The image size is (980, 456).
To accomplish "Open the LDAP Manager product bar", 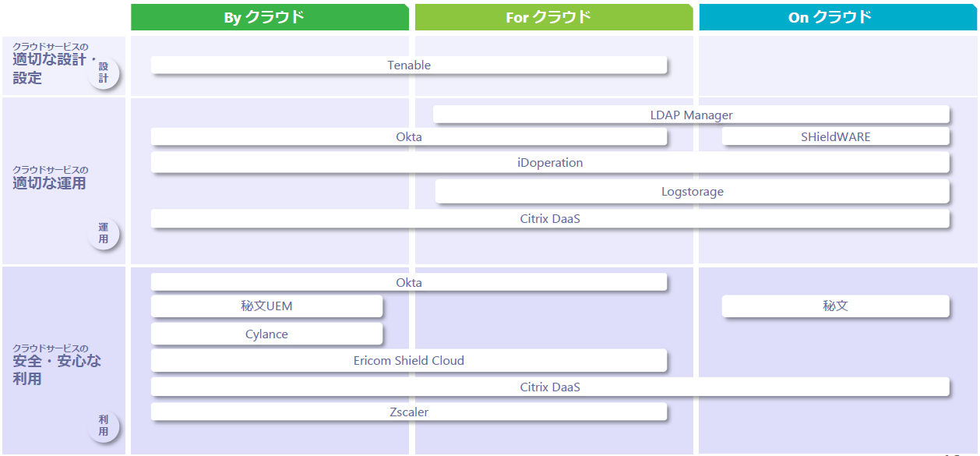I will point(692,115).
